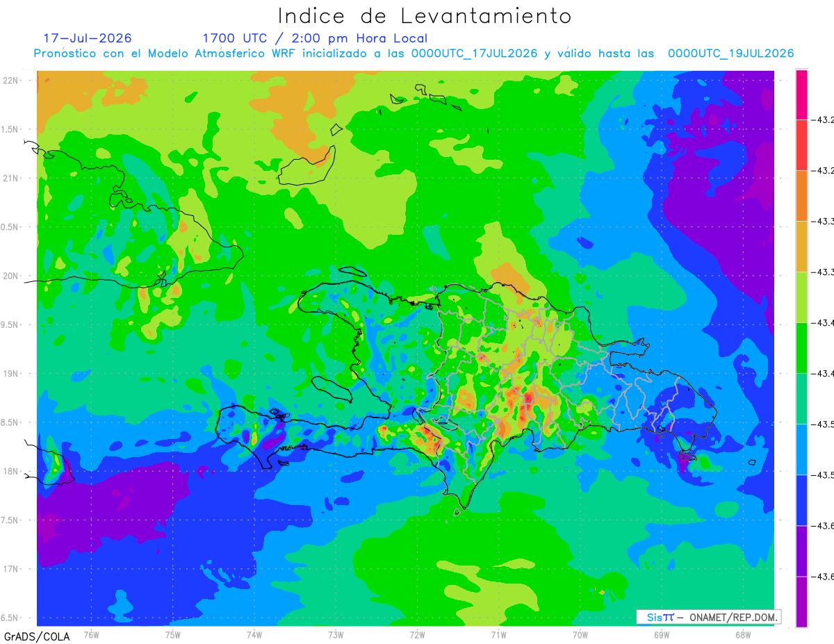Click longitude axis label '68W'
This screenshot has width=834, height=644.
click(x=743, y=635)
